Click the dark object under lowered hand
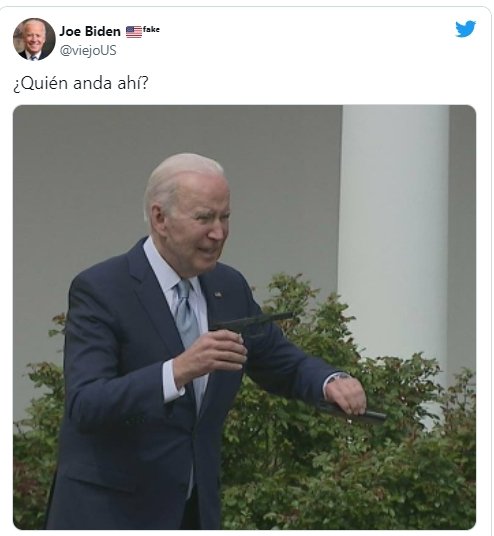 [354, 415]
